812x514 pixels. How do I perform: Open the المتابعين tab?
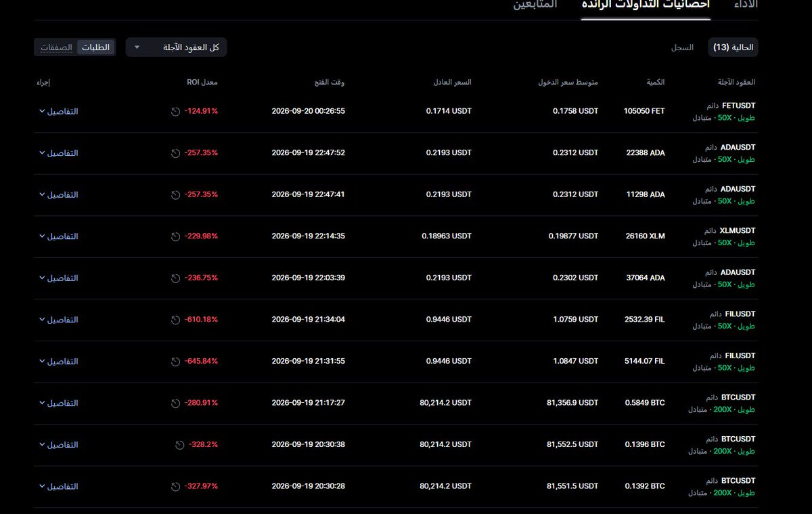pyautogui.click(x=535, y=5)
